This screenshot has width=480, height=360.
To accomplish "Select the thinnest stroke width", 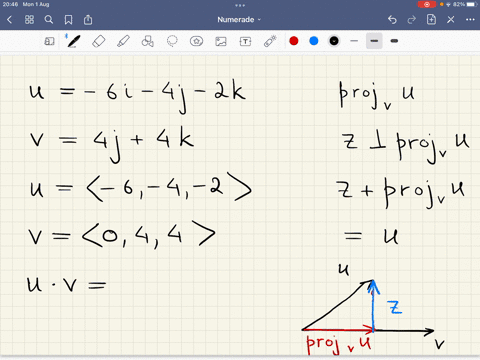I will pyautogui.click(x=354, y=41).
